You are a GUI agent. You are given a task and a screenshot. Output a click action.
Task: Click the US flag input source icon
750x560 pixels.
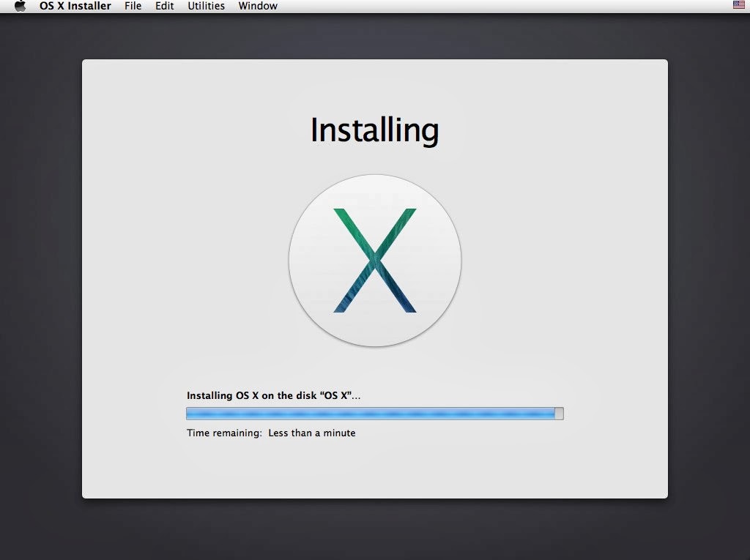click(x=738, y=5)
